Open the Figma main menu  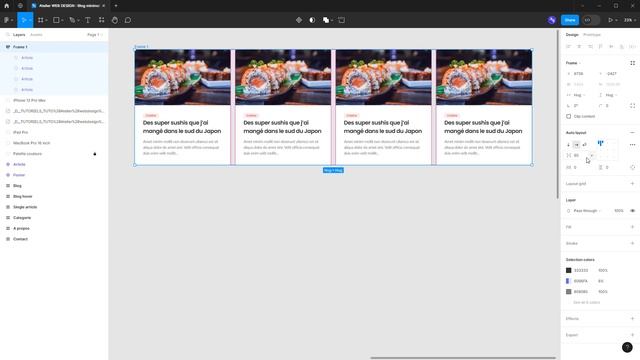tap(7, 20)
